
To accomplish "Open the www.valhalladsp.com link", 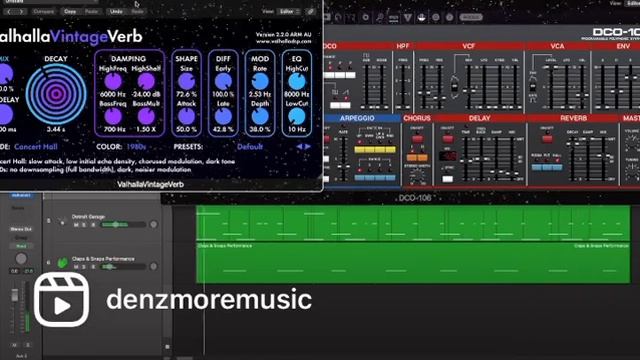I will [x=284, y=41].
